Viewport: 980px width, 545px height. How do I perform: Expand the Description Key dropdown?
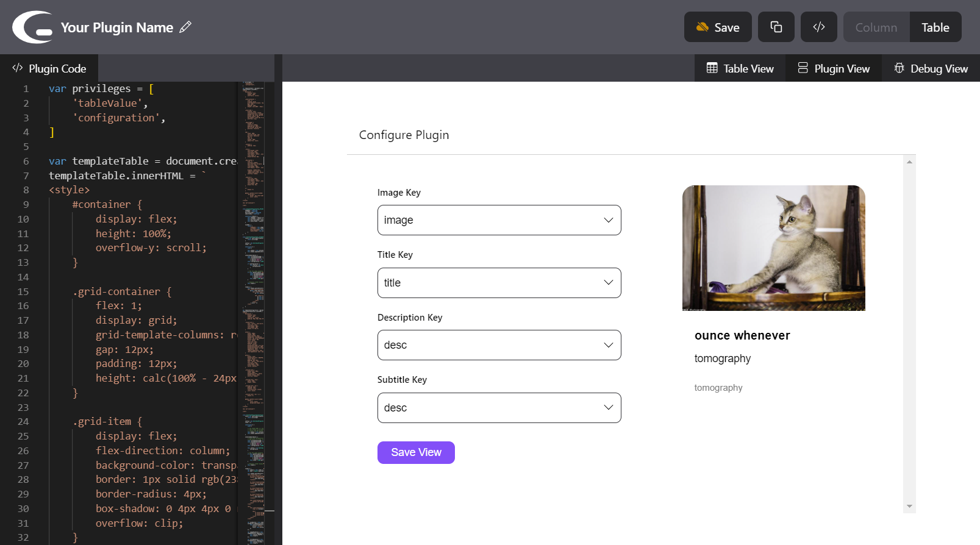(499, 345)
